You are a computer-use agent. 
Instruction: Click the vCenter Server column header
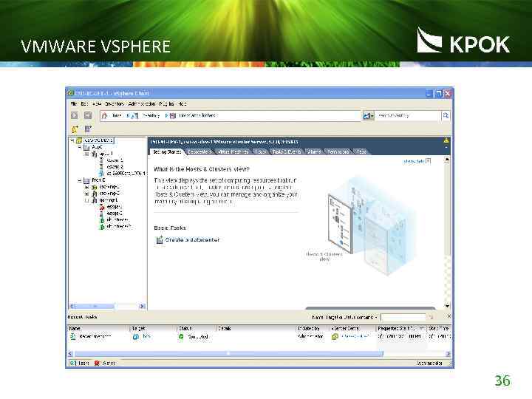(352, 328)
